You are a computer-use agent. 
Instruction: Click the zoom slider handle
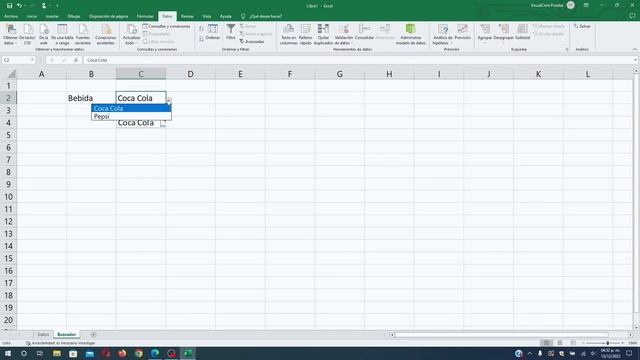pyautogui.click(x=607, y=343)
